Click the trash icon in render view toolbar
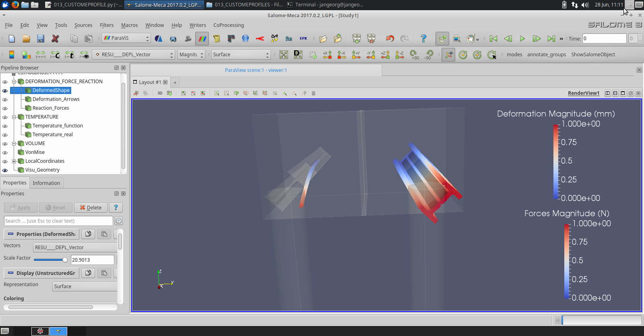This screenshot has width=644, height=336. [314, 93]
